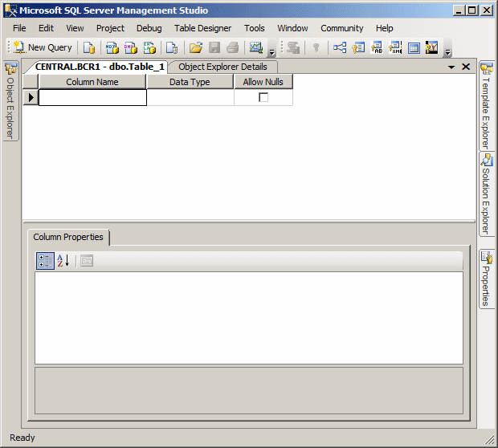Open an Analysis Services XMLA Query
This screenshot has height=448, width=498.
pyautogui.click(x=149, y=47)
